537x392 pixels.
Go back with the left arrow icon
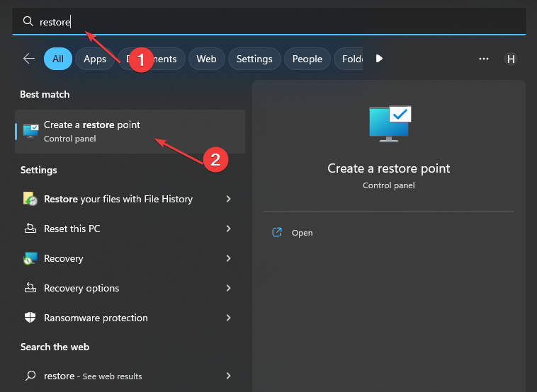[29, 59]
